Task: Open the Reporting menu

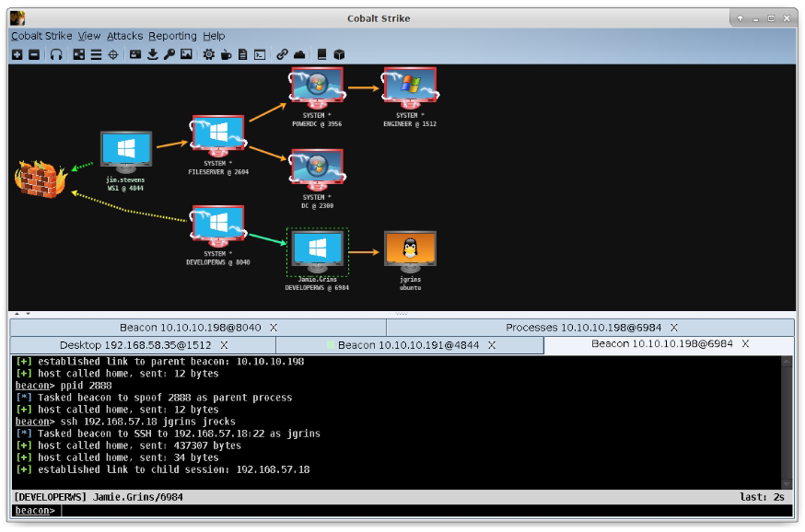Action: click(x=172, y=36)
